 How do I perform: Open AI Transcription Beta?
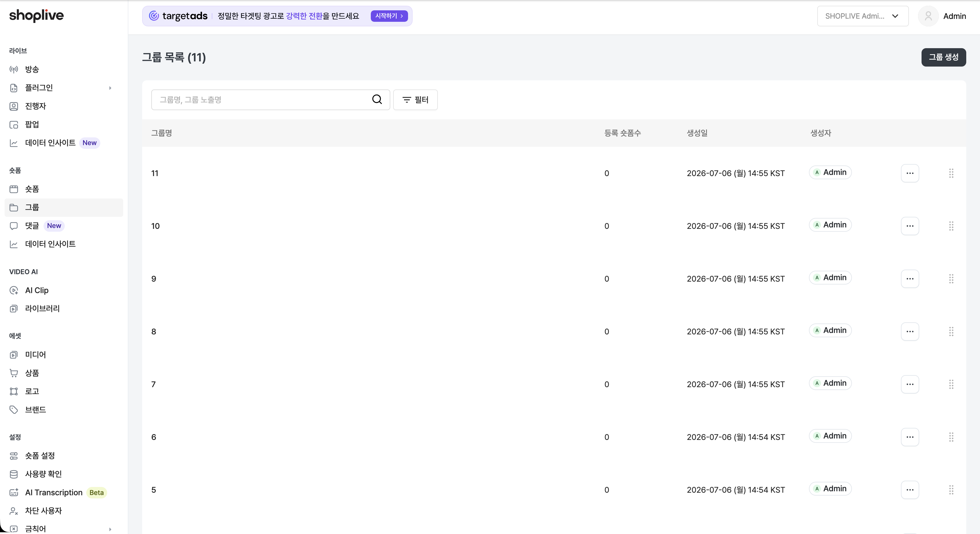[x=64, y=492]
